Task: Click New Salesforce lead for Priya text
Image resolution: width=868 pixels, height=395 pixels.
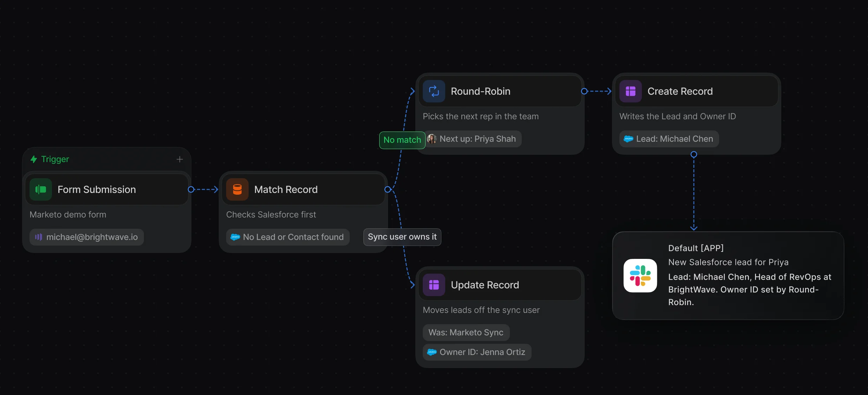Action: point(728,262)
